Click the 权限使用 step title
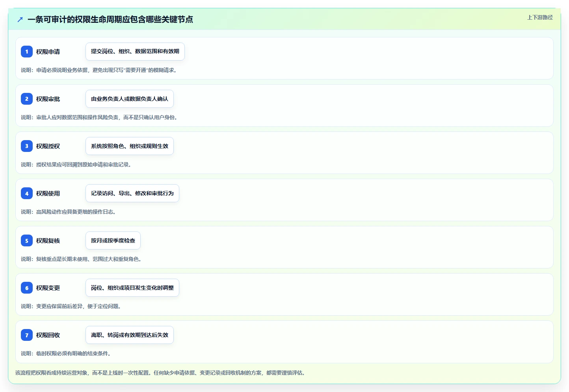This screenshot has height=392, width=569. click(x=48, y=193)
